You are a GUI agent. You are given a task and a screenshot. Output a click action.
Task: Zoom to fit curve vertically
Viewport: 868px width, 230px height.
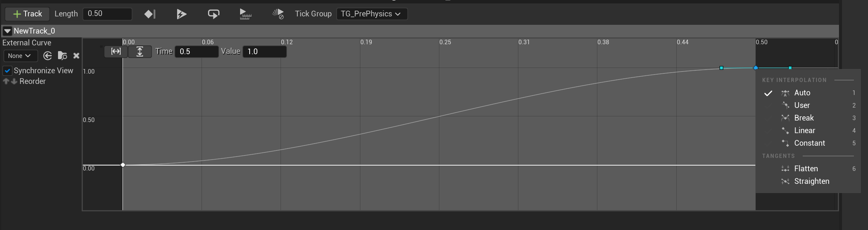click(140, 51)
